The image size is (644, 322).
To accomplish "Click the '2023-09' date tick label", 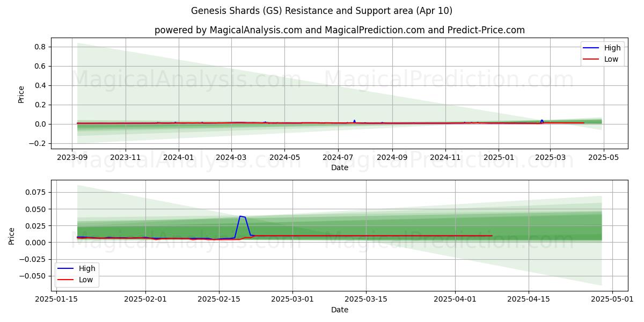I will 72,157.
